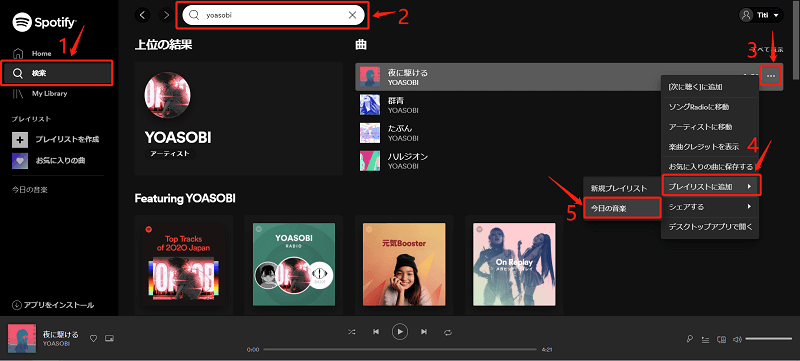Click プレイリストを作成 label in sidebar

click(67, 139)
